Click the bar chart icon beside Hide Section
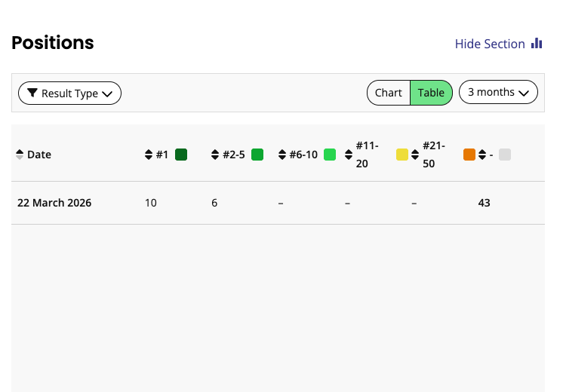Screen dimensions: 563x392 tap(537, 44)
